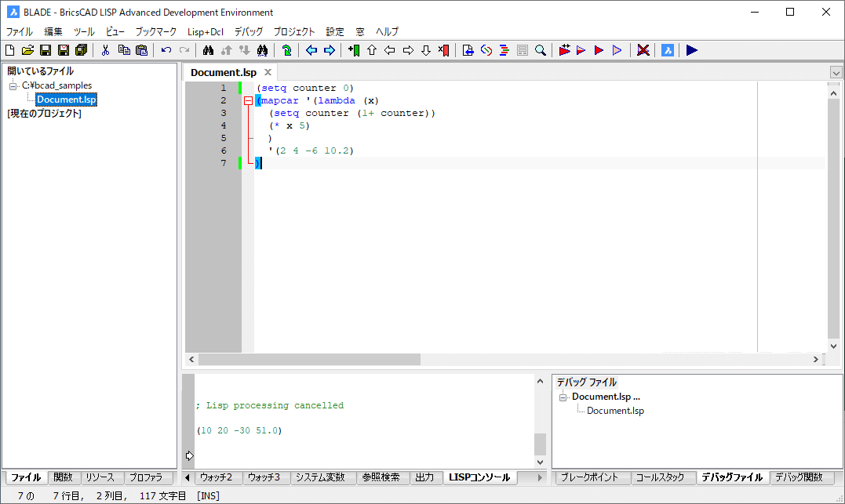The height and width of the screenshot is (504, 845).
Task: Run code with the dark blue play arrow
Action: tap(692, 50)
